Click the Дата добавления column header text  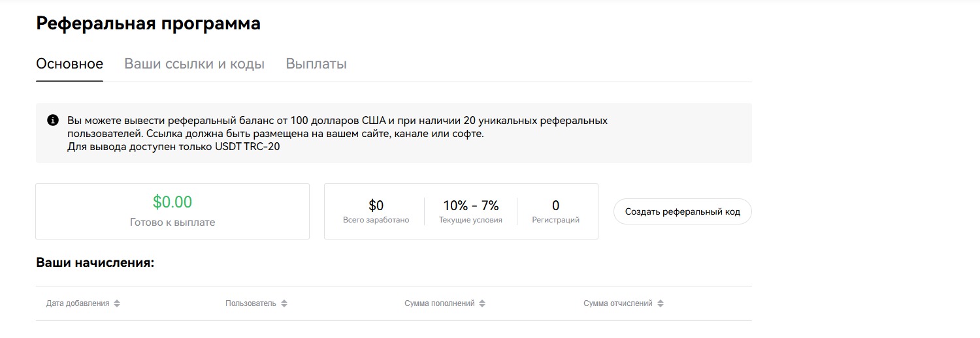pos(78,303)
